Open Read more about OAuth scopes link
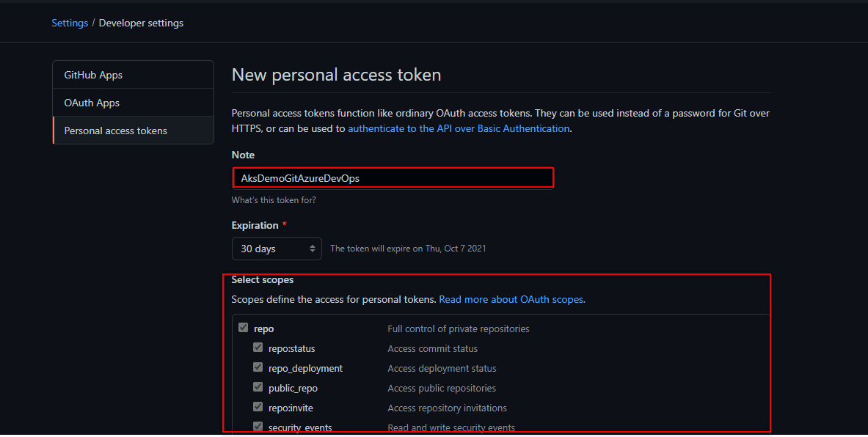The width and height of the screenshot is (868, 437). pos(511,299)
